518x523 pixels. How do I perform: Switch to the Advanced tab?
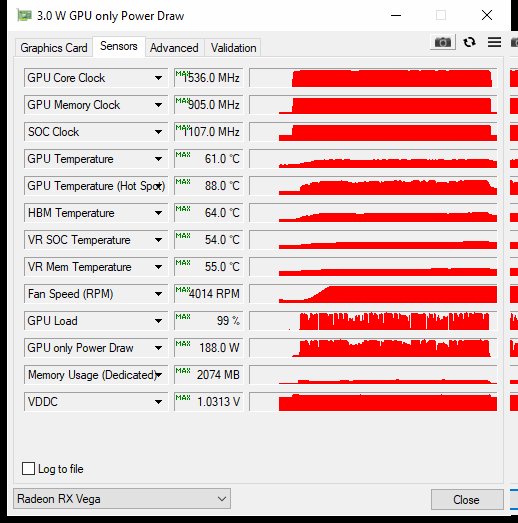[174, 48]
